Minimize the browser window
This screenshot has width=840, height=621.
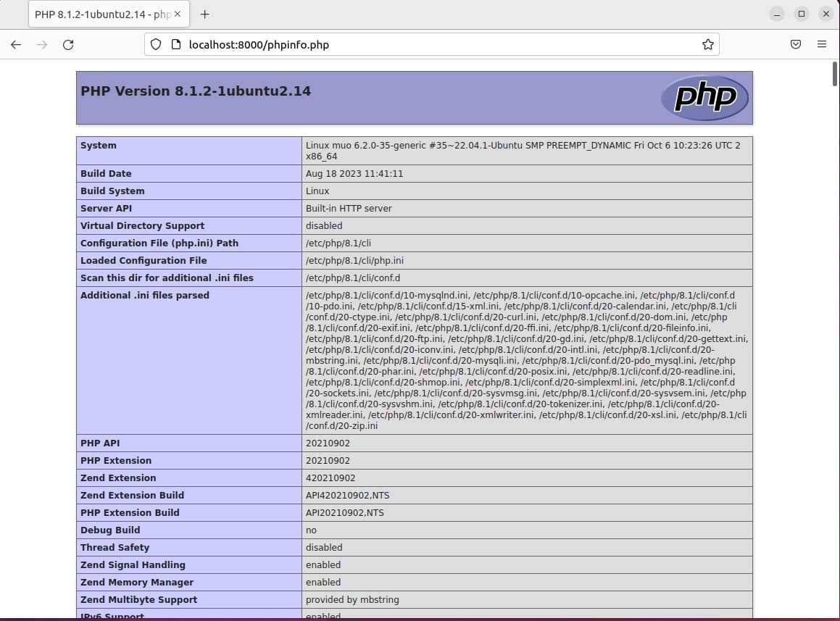pyautogui.click(x=777, y=14)
